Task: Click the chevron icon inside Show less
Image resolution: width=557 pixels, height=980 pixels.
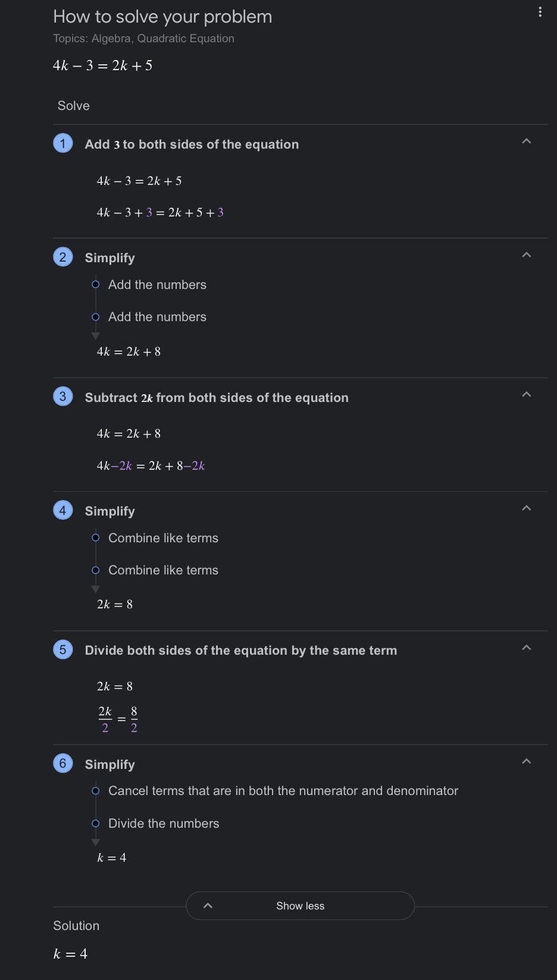Action: click(x=208, y=906)
